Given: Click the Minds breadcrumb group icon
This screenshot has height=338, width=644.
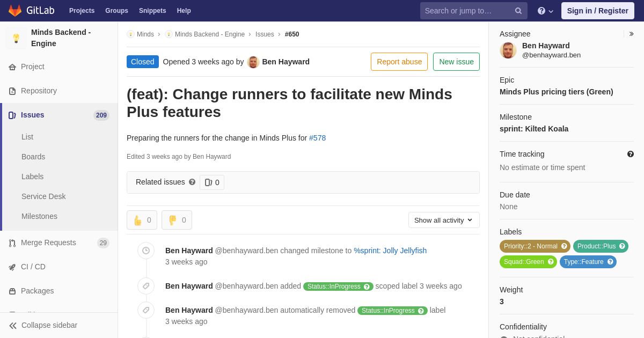Looking at the screenshot, I should (x=130, y=34).
